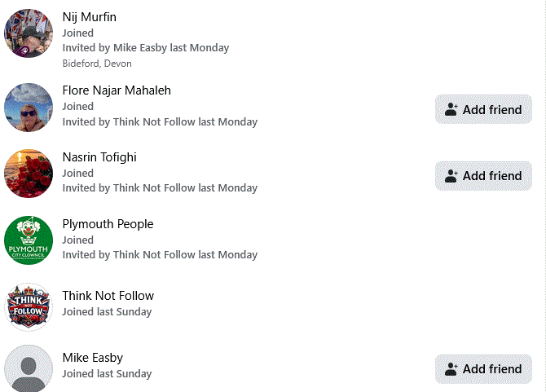Add Nasrin Tofighi as a friend
Image resolution: width=546 pixels, height=392 pixels.
(483, 176)
